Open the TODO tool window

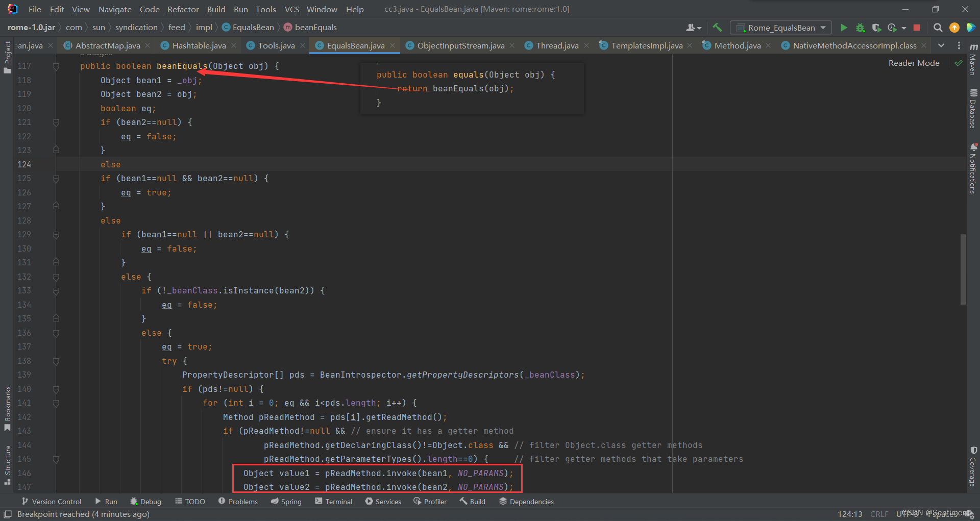190,502
